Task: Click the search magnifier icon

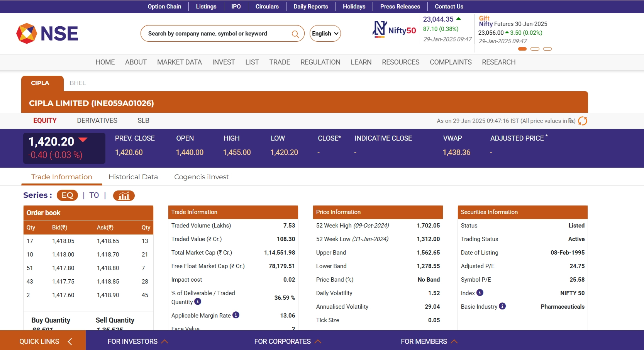Action: [295, 34]
